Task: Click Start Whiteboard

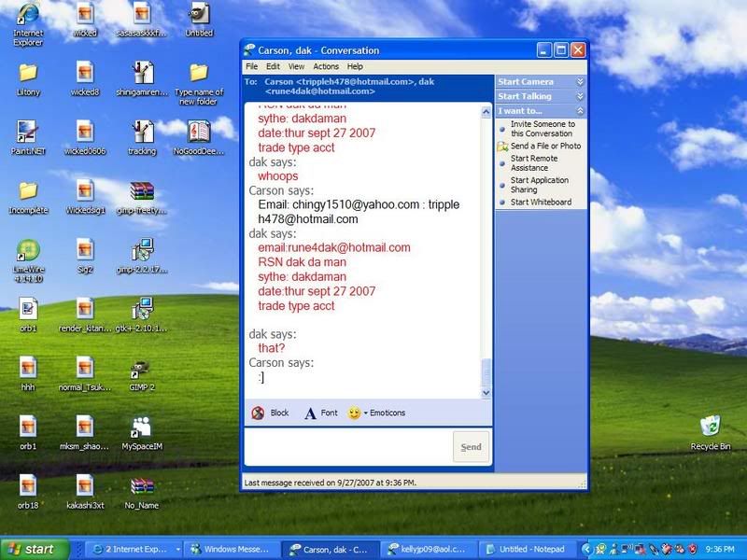Action: pyautogui.click(x=541, y=202)
